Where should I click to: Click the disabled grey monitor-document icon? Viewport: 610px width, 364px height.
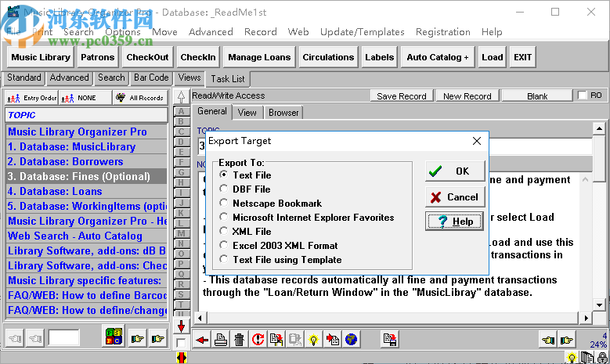(x=295, y=340)
